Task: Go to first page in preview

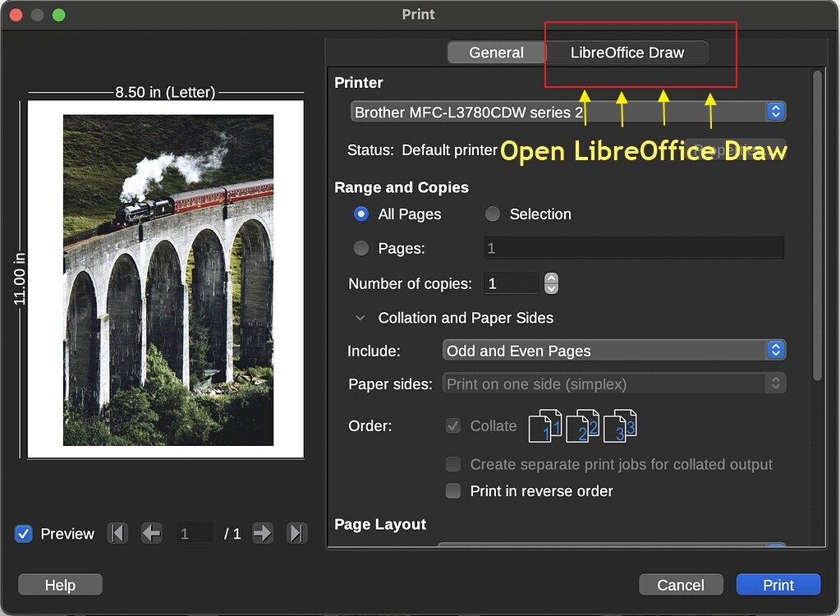Action: [118, 533]
